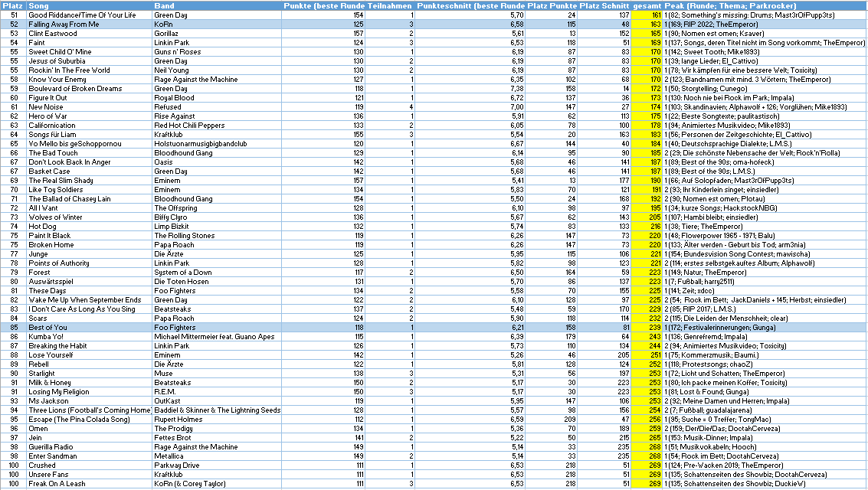The width and height of the screenshot is (868, 490).
Task: Select the band cell 'Metallica'
Action: click(x=217, y=456)
